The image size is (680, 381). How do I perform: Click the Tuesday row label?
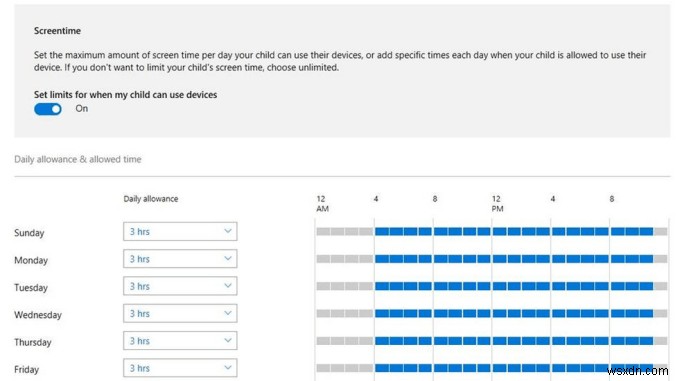click(x=31, y=287)
